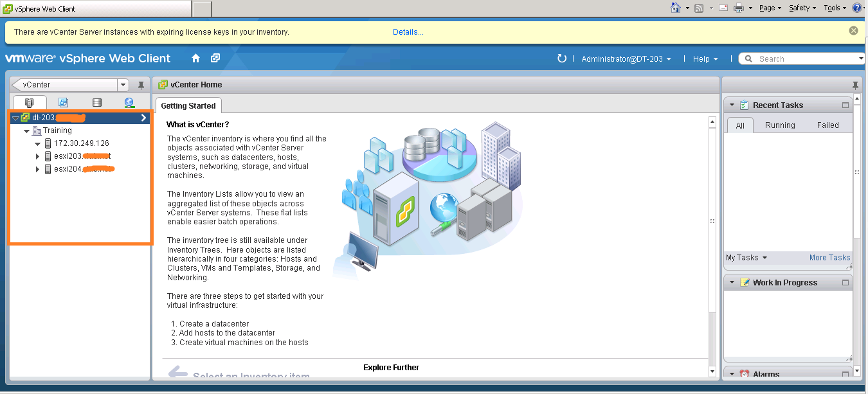
Task: Collapse the Training datacenter node
Action: click(x=26, y=130)
